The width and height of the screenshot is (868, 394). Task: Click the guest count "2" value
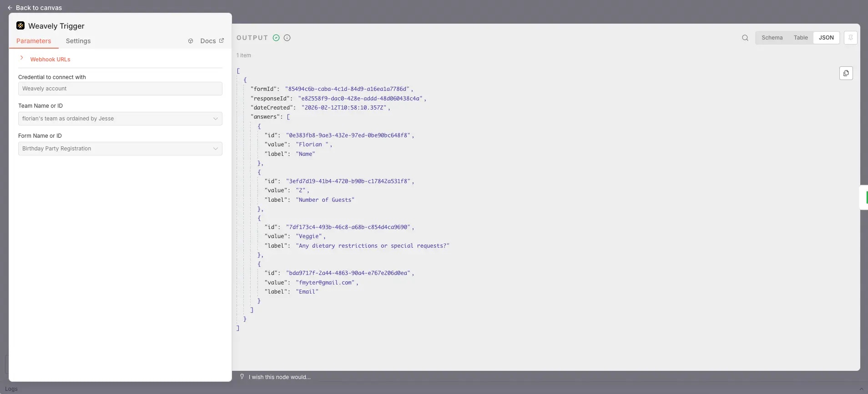(x=301, y=190)
